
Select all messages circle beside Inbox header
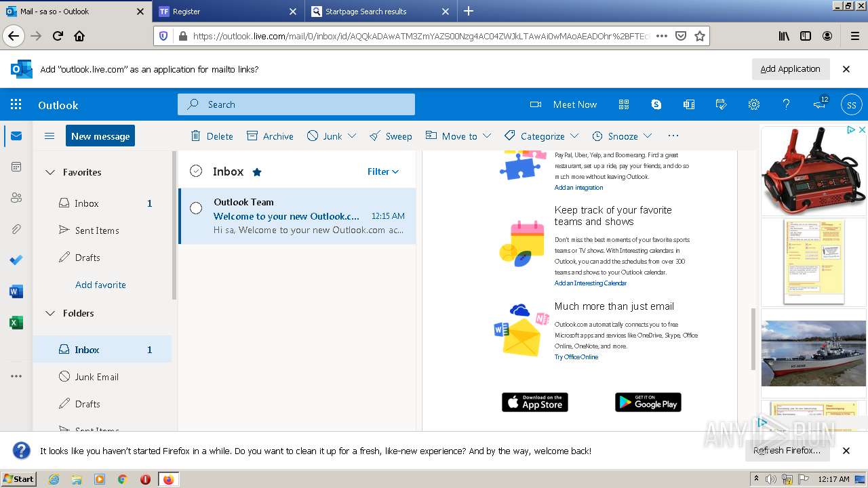(196, 171)
